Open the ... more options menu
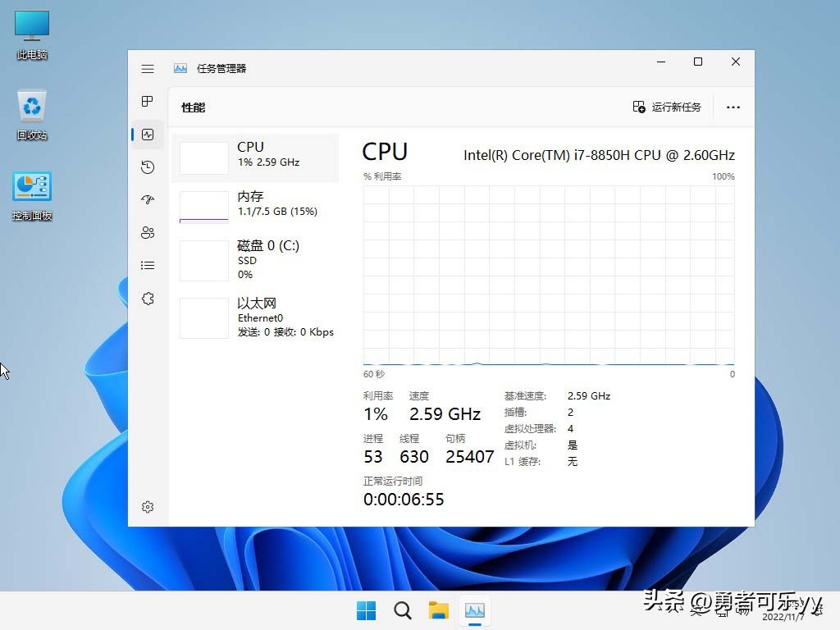Viewport: 840px width, 630px height. click(733, 107)
